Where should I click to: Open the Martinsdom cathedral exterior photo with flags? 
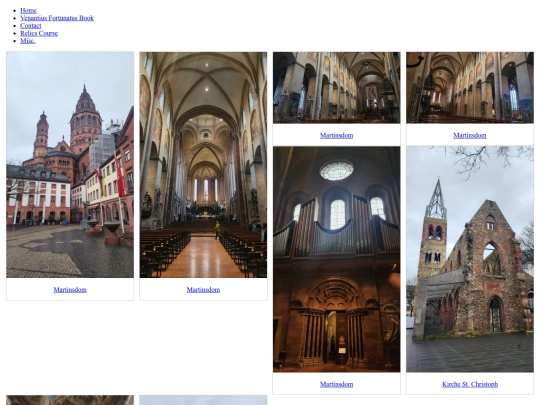[70, 165]
